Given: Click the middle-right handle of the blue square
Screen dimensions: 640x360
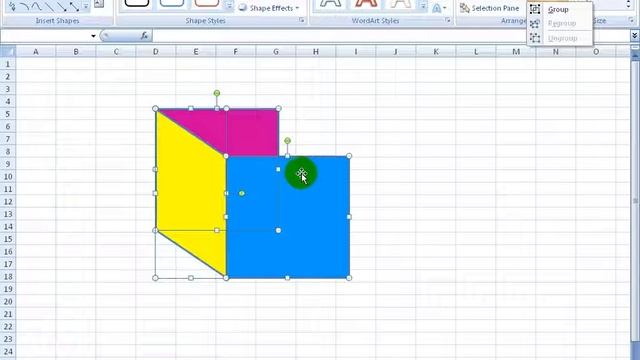Looking at the screenshot, I should click(349, 217).
